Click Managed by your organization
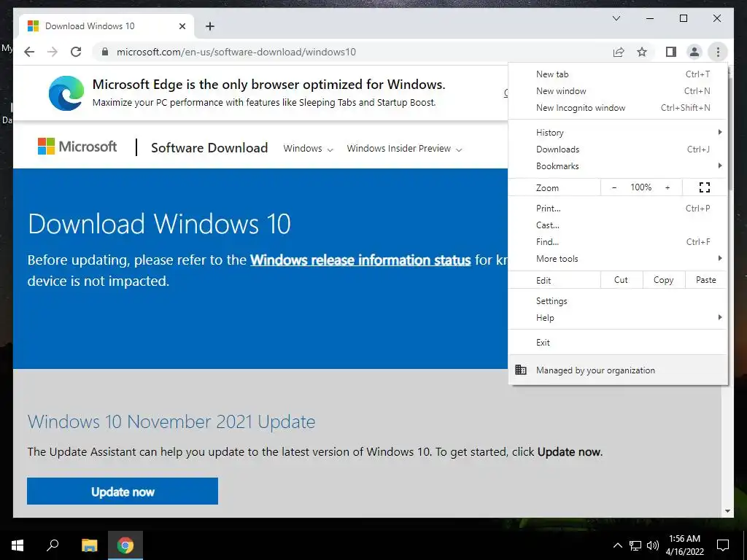The width and height of the screenshot is (747, 560). tap(617, 370)
